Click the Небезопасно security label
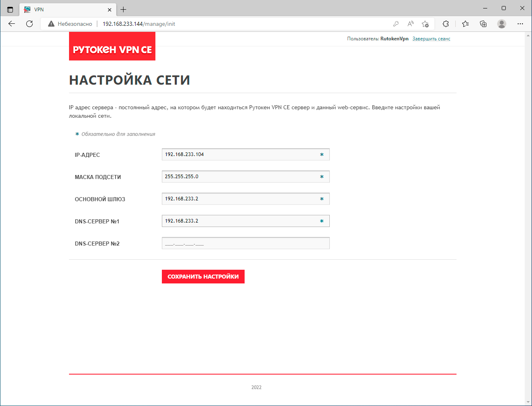Image resolution: width=532 pixels, height=406 pixels. (x=75, y=24)
